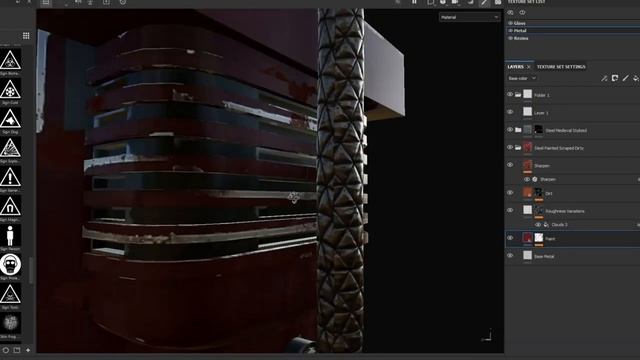Toggle visibility of Glass texture set
Viewport: 640px width, 360px height.
click(510, 23)
